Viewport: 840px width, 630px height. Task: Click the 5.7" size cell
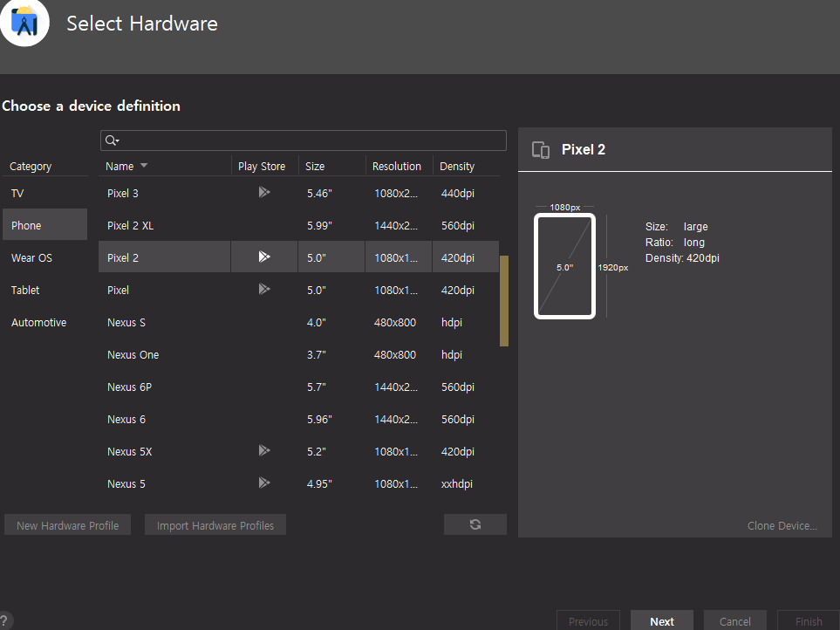pyautogui.click(x=316, y=387)
